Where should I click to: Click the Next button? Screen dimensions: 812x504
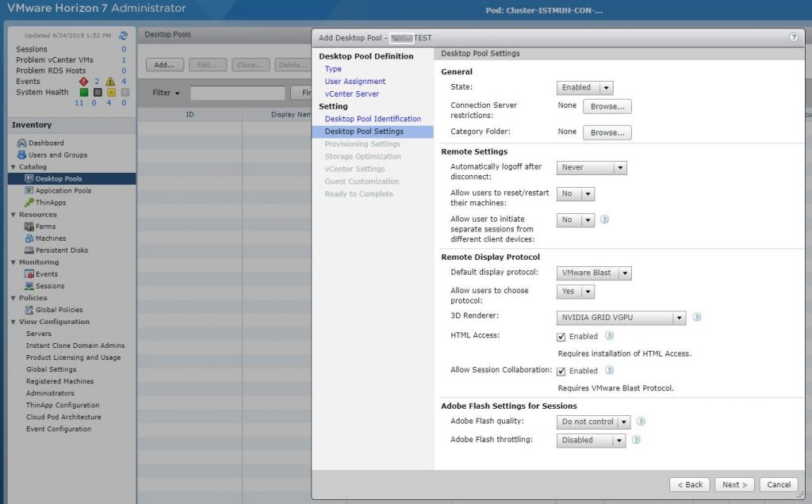[734, 485]
